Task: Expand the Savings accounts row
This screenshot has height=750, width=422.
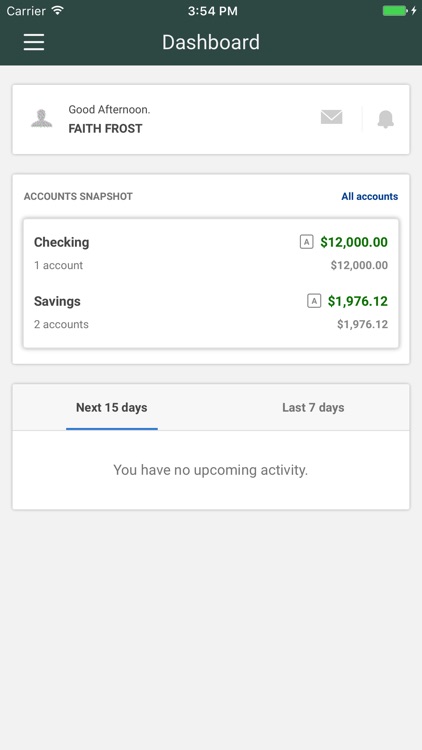Action: [211, 312]
